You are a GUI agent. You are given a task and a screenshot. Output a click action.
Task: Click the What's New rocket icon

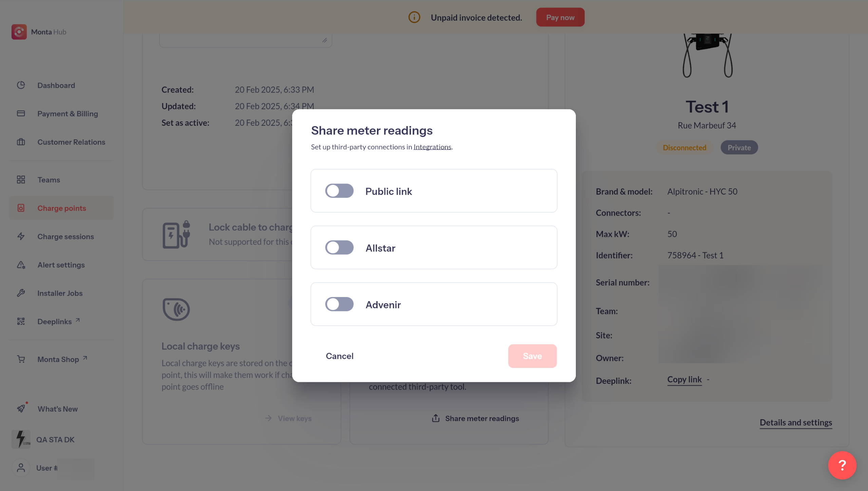click(x=21, y=409)
